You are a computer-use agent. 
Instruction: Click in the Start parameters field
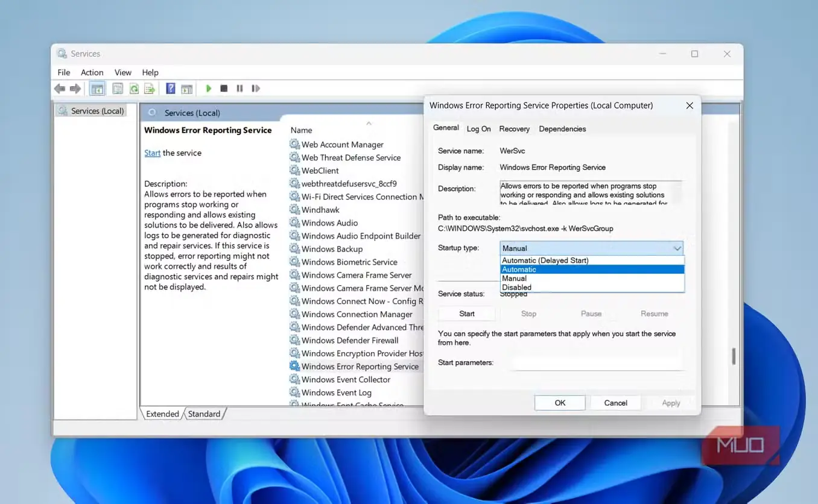[598, 362]
